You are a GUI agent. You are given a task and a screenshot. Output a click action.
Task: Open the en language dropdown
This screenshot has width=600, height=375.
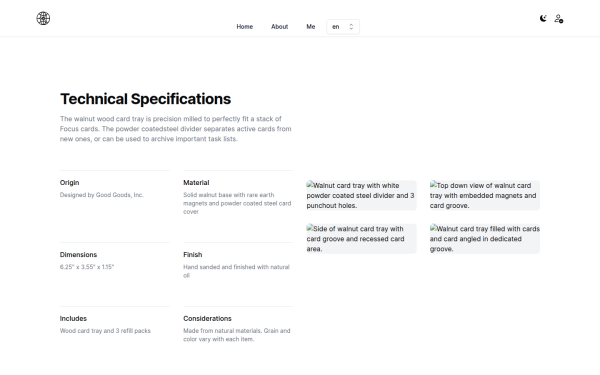click(x=343, y=27)
